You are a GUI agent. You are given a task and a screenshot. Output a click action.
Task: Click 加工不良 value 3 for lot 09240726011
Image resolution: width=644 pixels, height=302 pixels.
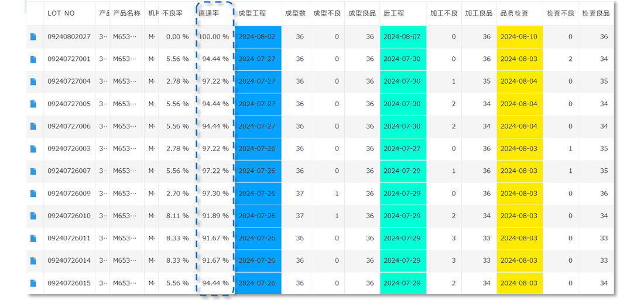coord(444,238)
